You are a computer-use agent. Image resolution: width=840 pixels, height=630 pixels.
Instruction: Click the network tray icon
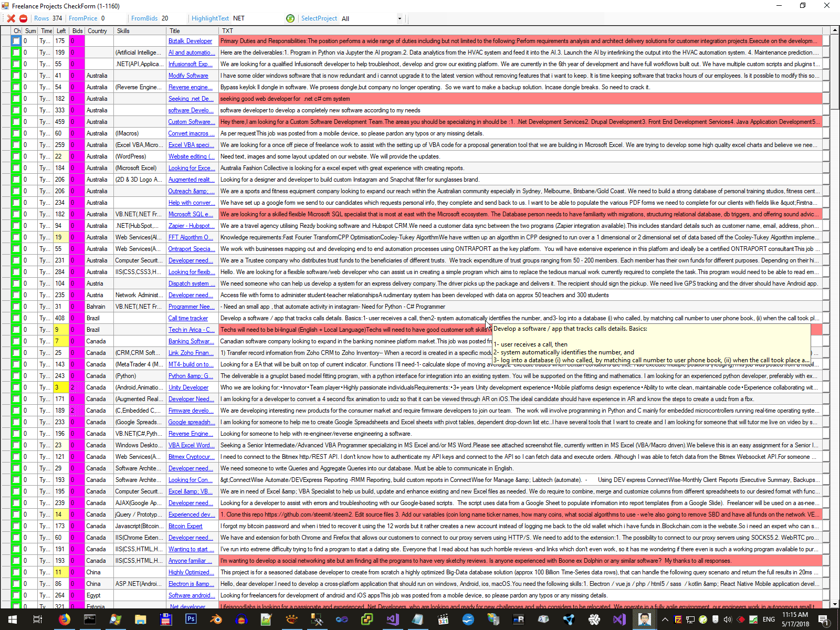point(690,619)
